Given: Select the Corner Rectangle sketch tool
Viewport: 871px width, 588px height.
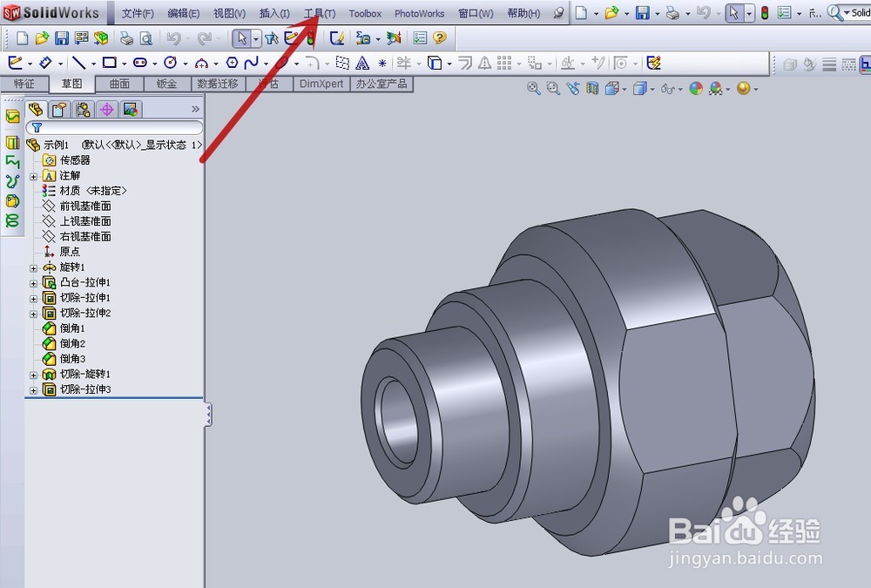Looking at the screenshot, I should pyautogui.click(x=110, y=63).
